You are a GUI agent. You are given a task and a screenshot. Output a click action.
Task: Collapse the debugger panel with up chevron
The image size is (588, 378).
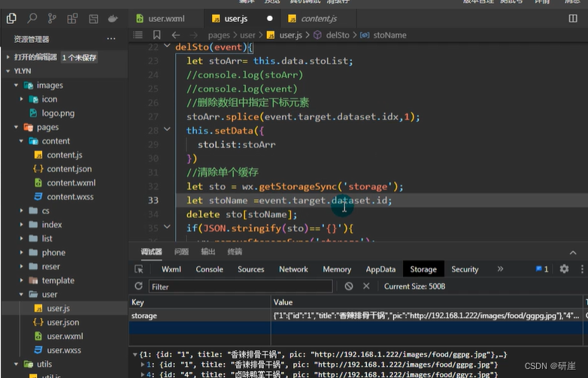point(573,253)
